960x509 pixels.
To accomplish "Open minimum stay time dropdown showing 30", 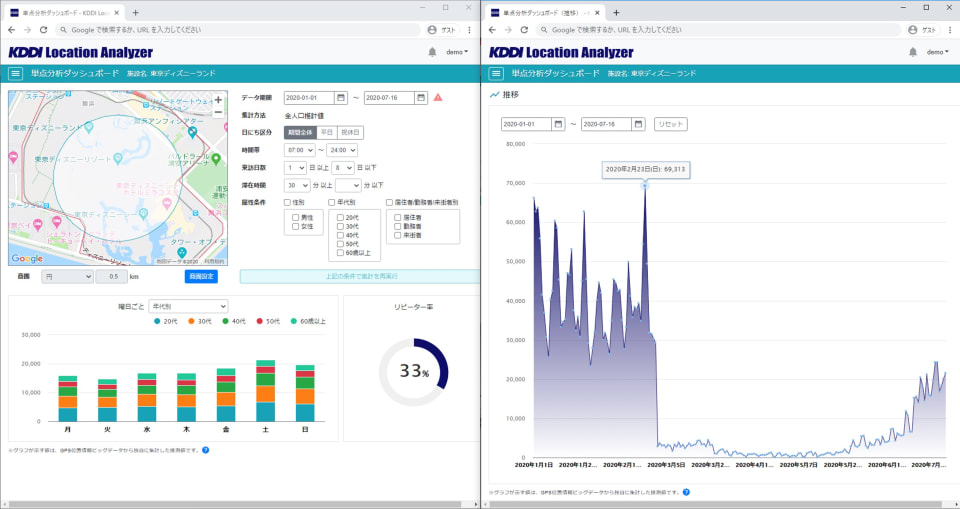I will click(x=297, y=186).
